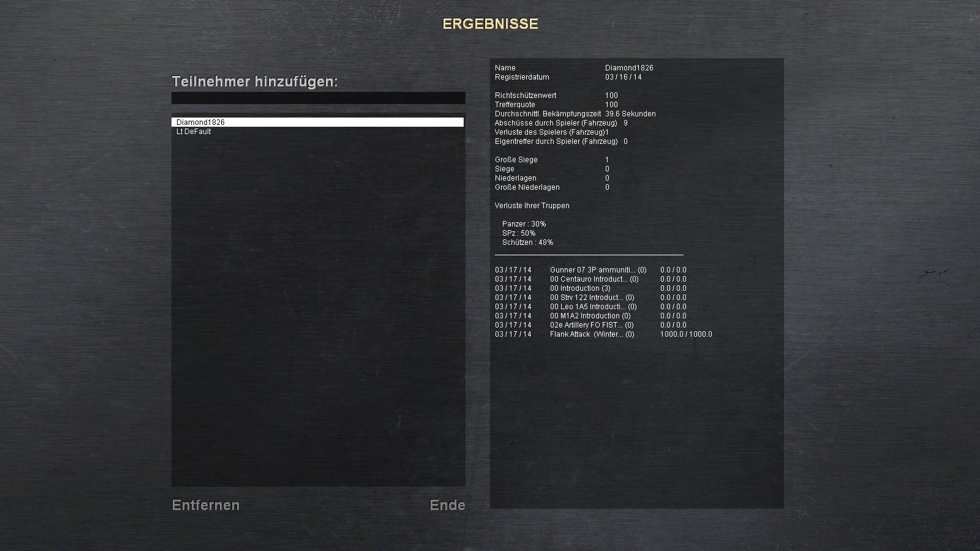Click the 1000.0 / 1000.0 score value
Viewport: 980px width, 551px height.
tap(686, 334)
